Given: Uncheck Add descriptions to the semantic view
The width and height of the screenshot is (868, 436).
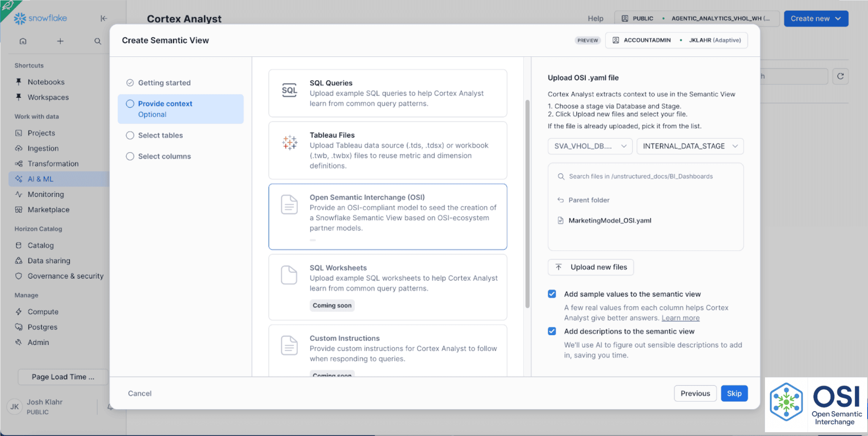Looking at the screenshot, I should click(x=552, y=331).
